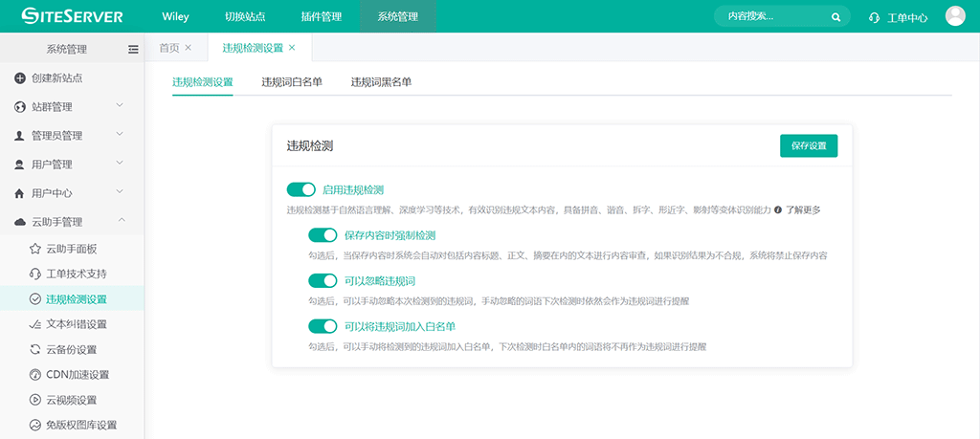Click the 工单中心 headset icon
Screen dimensions: 980x439
point(874,17)
